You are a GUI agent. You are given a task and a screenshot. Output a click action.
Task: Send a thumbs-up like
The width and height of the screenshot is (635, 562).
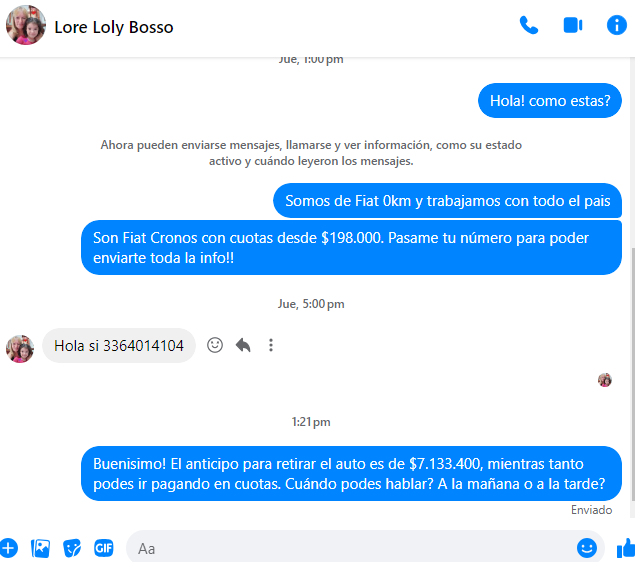tap(625, 548)
